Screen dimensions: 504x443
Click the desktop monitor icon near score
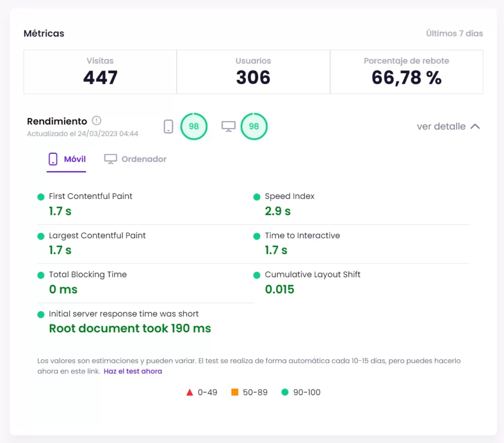228,127
